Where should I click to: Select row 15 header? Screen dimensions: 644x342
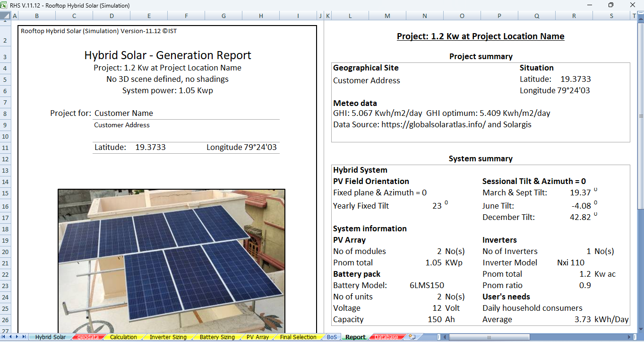[5, 193]
